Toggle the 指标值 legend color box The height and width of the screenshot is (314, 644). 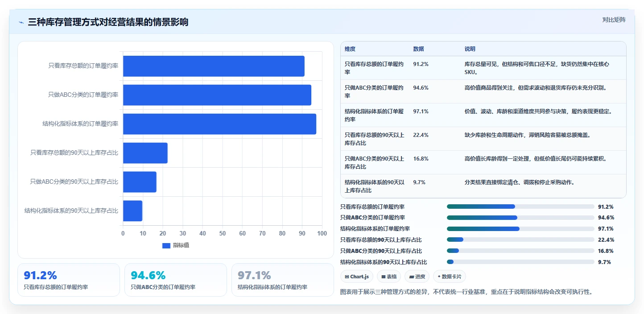pos(166,245)
